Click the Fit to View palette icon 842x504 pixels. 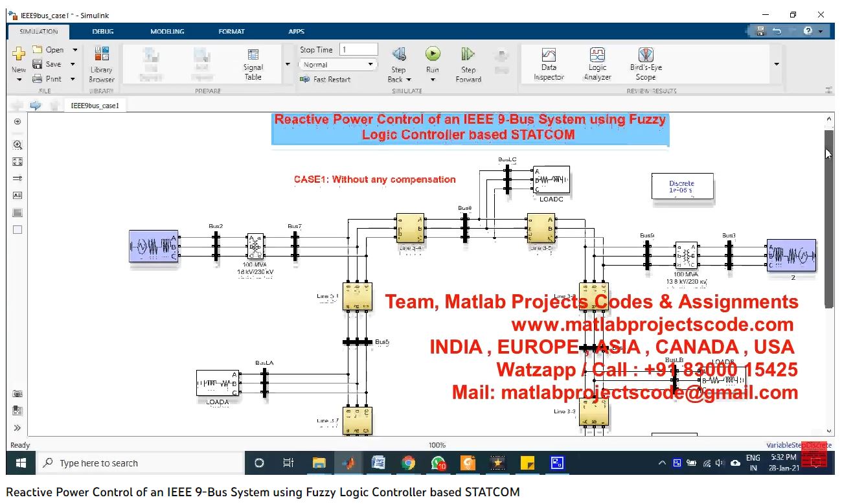17,162
